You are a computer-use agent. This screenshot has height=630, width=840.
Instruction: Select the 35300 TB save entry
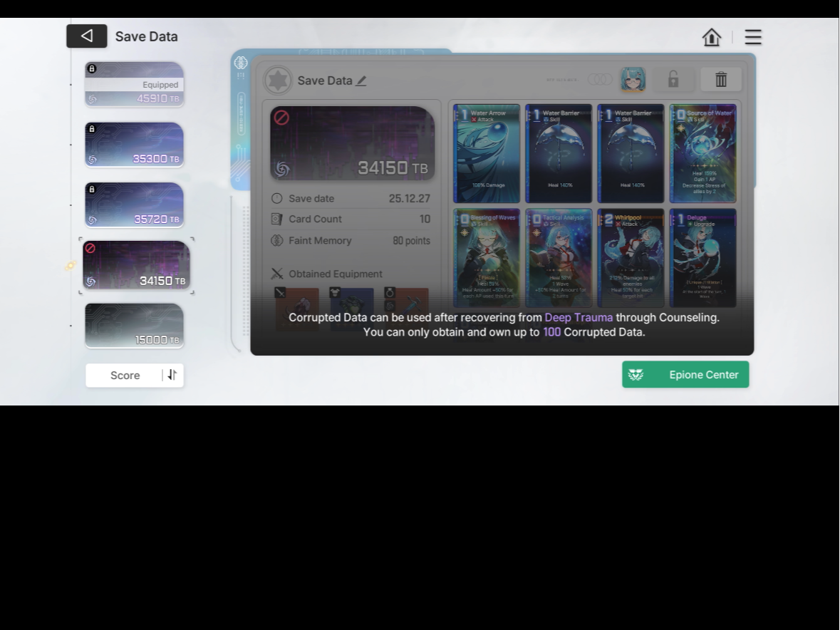pyautogui.click(x=134, y=145)
